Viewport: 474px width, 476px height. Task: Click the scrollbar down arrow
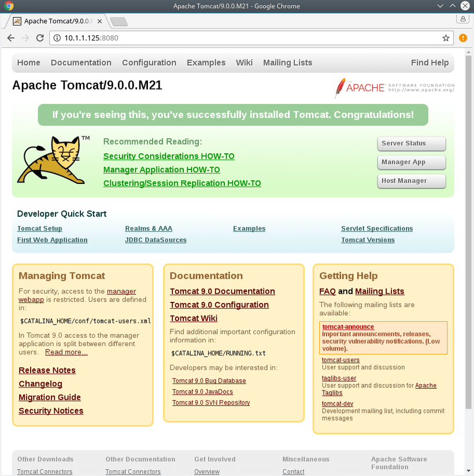click(468, 471)
